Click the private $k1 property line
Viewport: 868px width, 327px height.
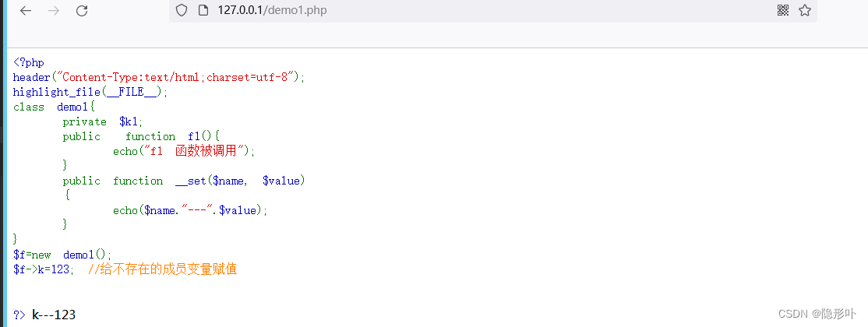(x=103, y=121)
